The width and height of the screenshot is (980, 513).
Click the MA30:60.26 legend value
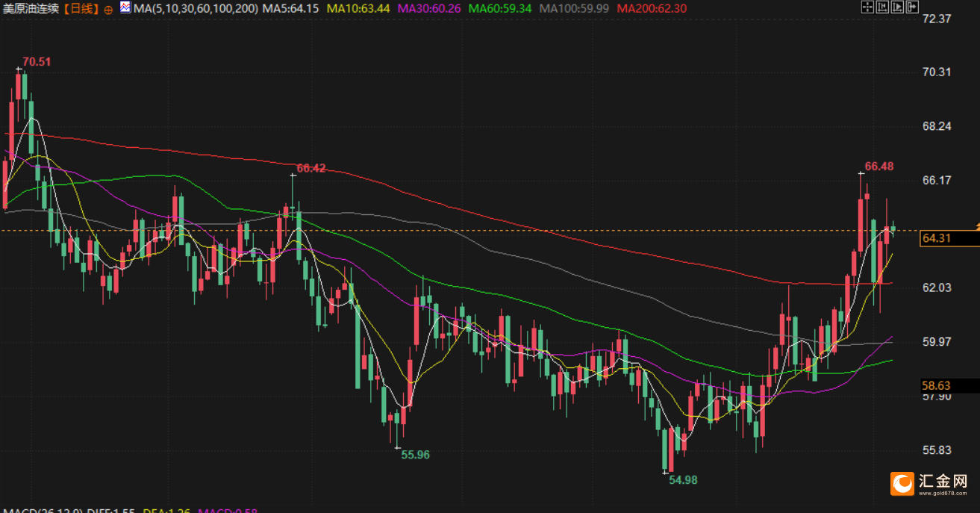tap(429, 9)
